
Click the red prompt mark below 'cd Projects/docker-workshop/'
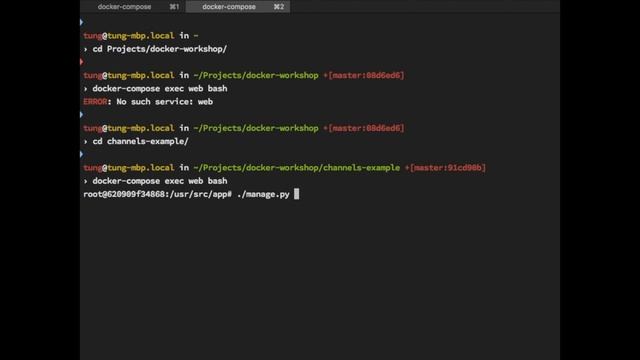click(82, 62)
